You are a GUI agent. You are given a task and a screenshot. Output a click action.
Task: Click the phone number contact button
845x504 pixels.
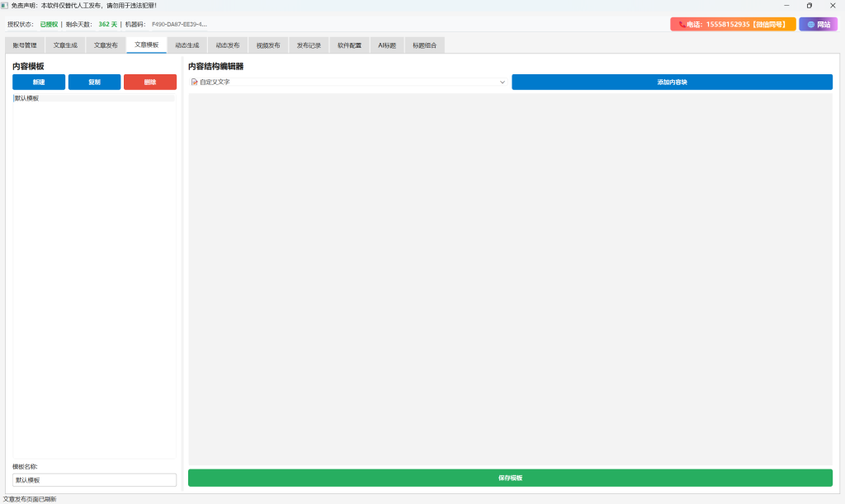click(733, 24)
